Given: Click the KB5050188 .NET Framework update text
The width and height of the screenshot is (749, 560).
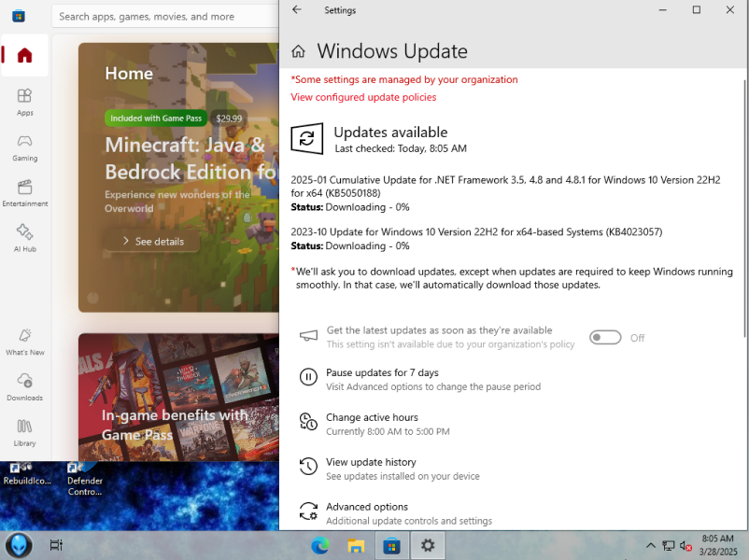Looking at the screenshot, I should [x=505, y=186].
